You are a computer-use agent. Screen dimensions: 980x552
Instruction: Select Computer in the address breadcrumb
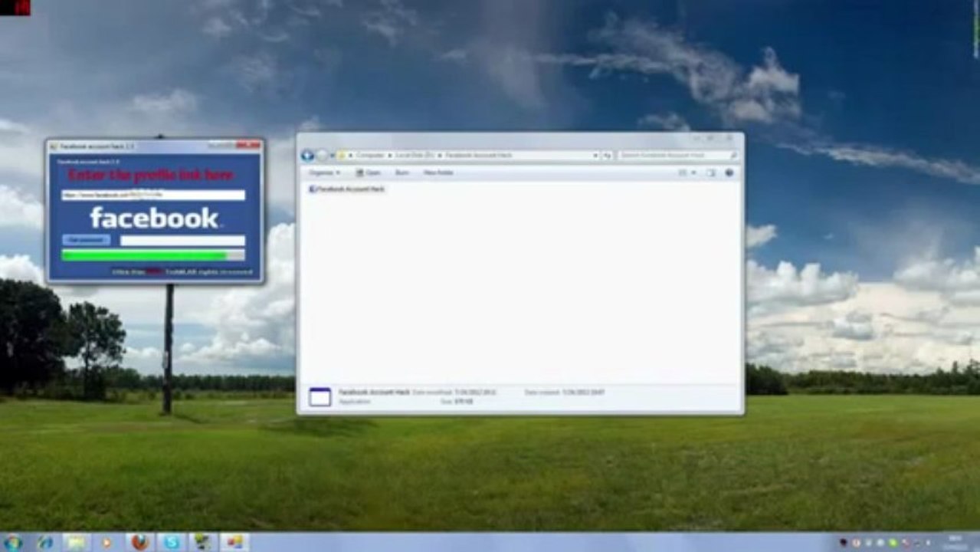tap(370, 156)
